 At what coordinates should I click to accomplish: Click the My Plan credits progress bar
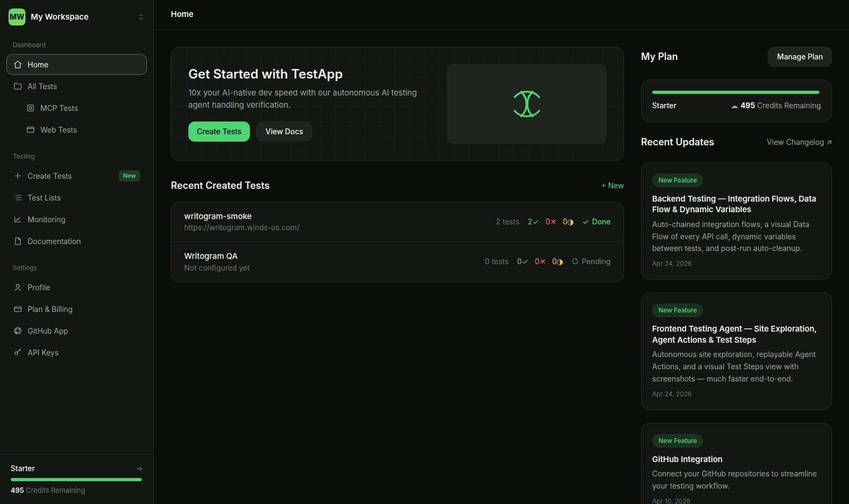click(x=735, y=92)
